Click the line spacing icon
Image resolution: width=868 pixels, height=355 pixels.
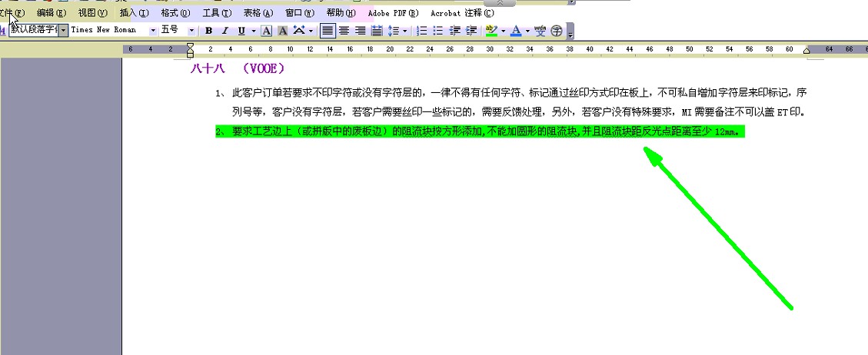(x=394, y=31)
